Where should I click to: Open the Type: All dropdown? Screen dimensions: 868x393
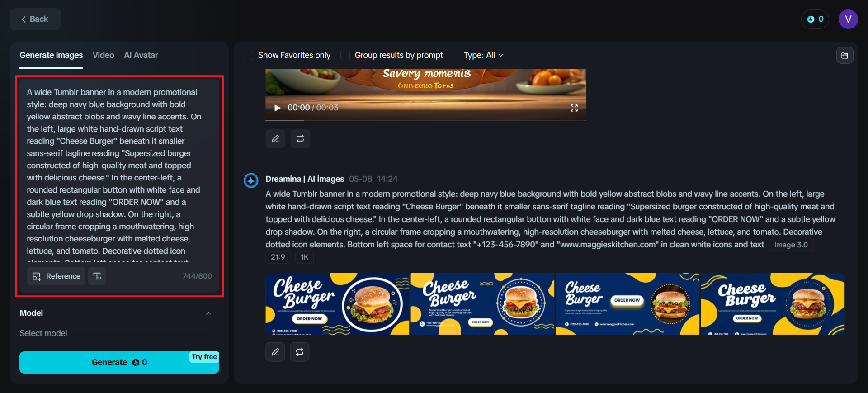483,55
